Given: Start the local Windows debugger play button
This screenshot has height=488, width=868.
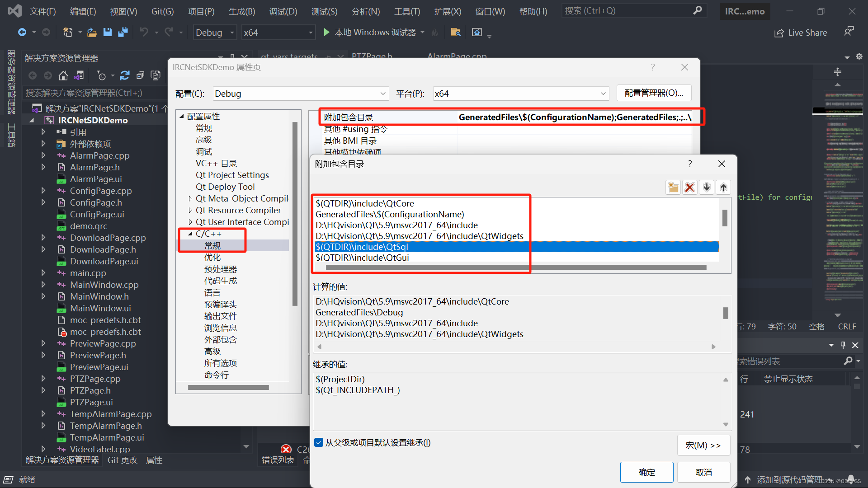Looking at the screenshot, I should pyautogui.click(x=326, y=32).
